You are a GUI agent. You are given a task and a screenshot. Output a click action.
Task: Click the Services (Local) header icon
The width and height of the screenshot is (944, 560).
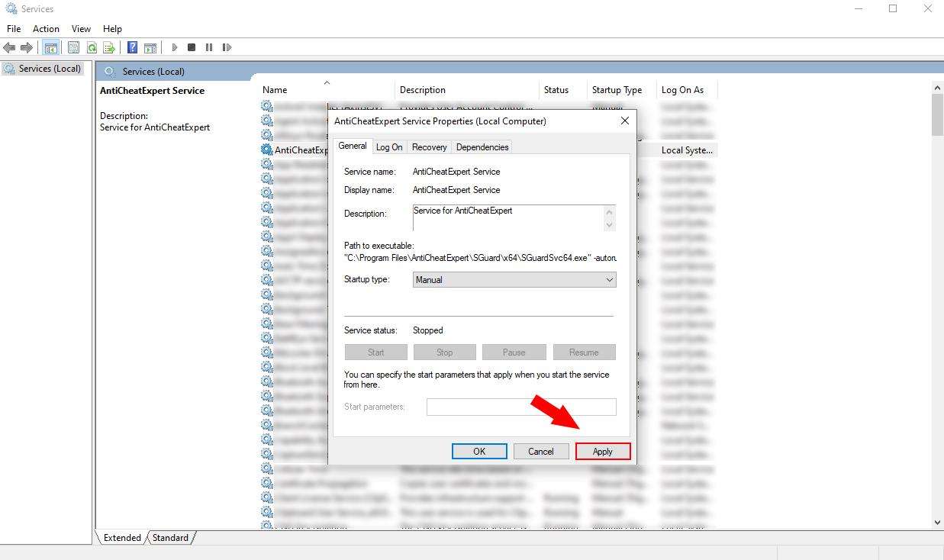(x=110, y=71)
